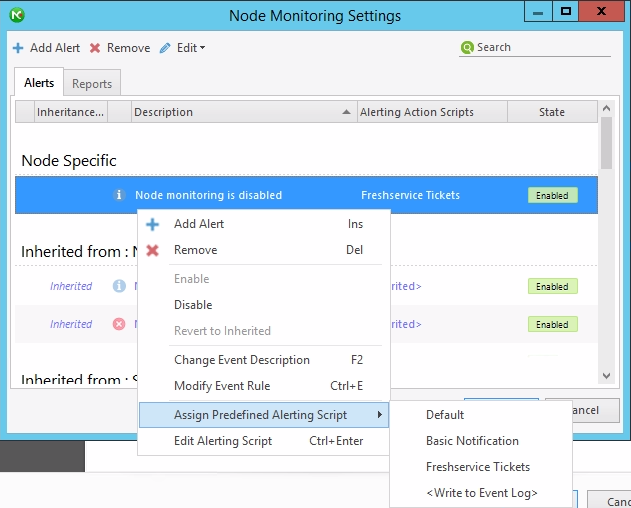Click the app logo in title bar

17,15
